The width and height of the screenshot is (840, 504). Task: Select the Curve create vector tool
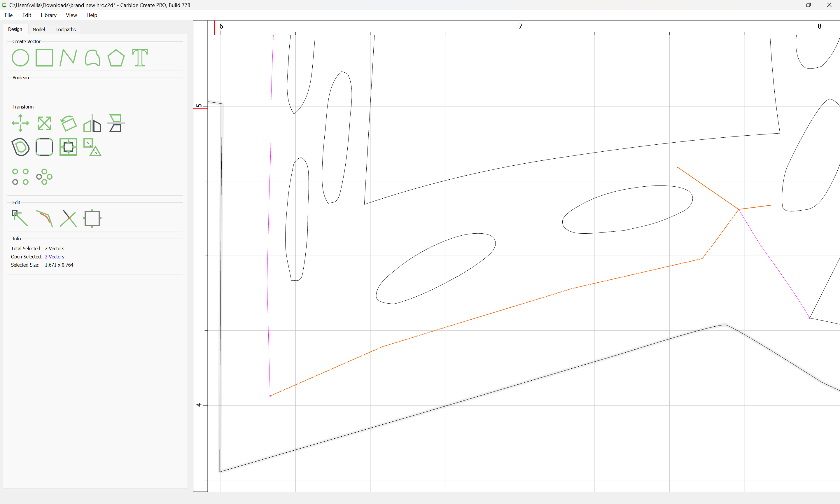click(92, 58)
